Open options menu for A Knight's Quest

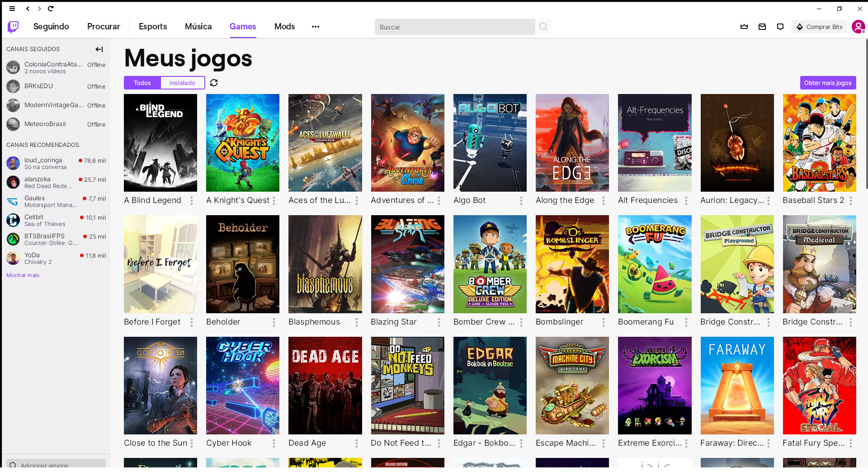click(274, 201)
